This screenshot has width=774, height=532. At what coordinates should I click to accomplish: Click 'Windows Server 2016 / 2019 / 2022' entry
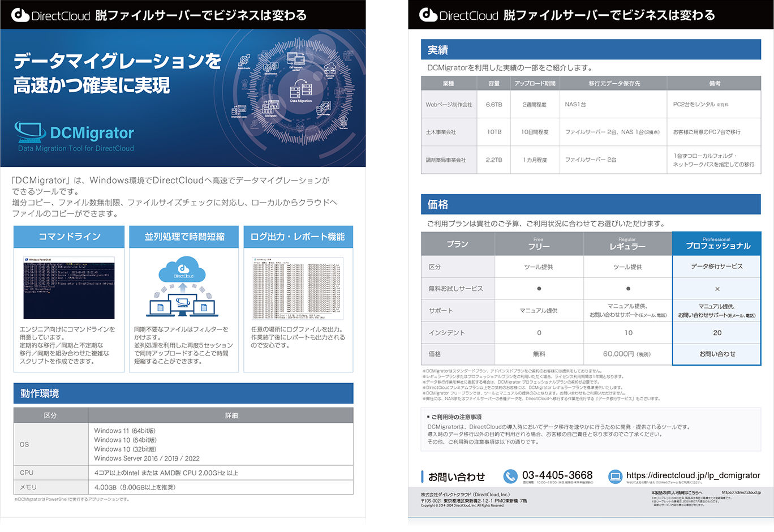click(147, 458)
